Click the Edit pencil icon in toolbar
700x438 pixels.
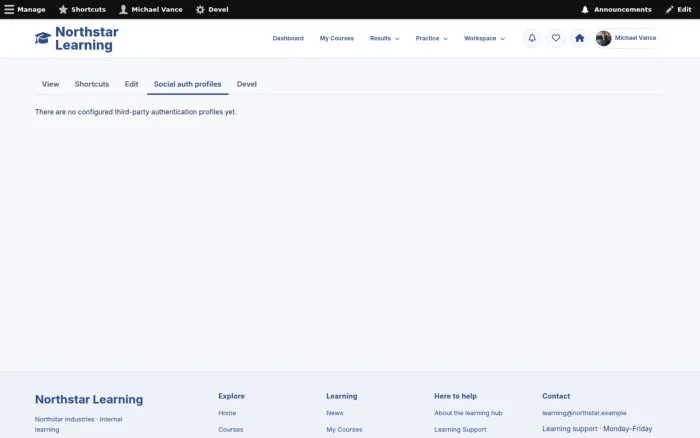point(669,9)
